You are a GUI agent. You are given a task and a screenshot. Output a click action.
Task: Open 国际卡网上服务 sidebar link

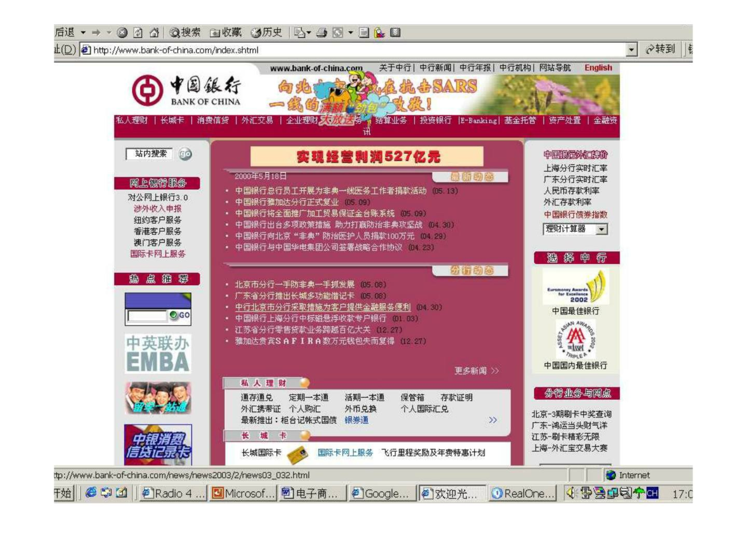tap(158, 254)
